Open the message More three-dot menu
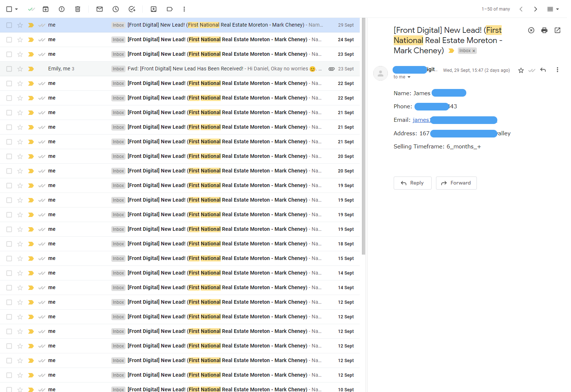 557,70
